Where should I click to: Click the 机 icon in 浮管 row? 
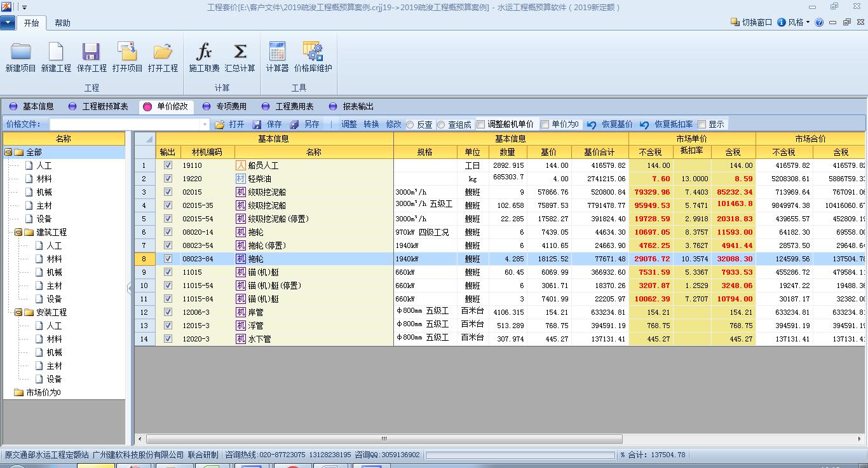(241, 326)
